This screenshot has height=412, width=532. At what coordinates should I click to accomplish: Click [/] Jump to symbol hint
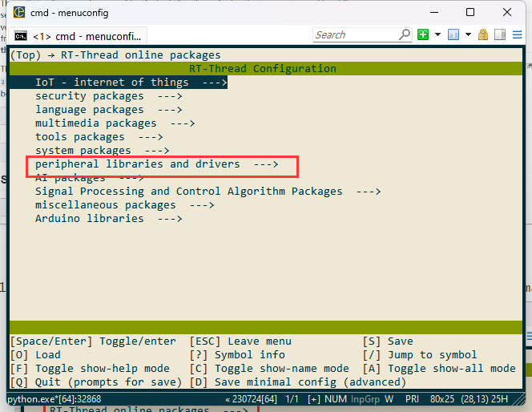(420, 355)
